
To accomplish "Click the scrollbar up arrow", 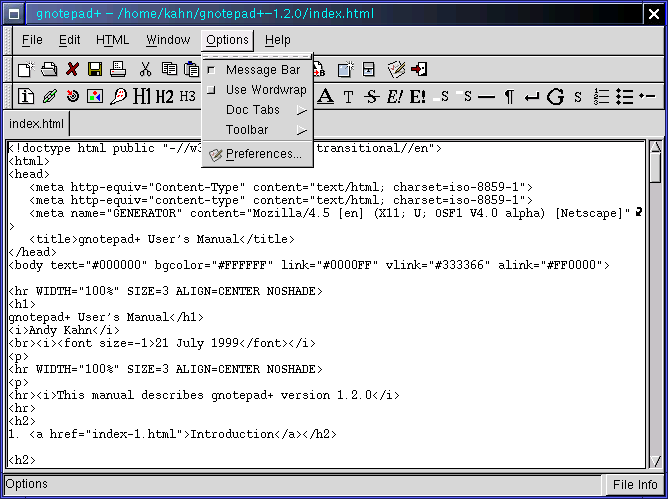I will click(x=656, y=147).
